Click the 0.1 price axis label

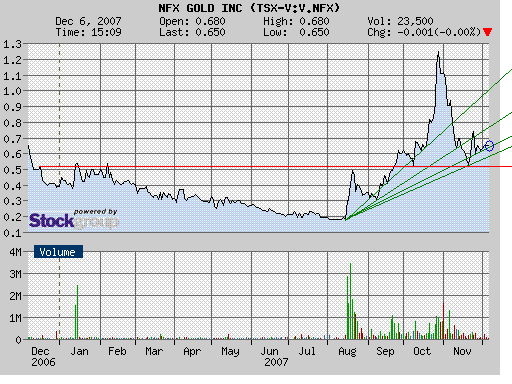pos(12,233)
